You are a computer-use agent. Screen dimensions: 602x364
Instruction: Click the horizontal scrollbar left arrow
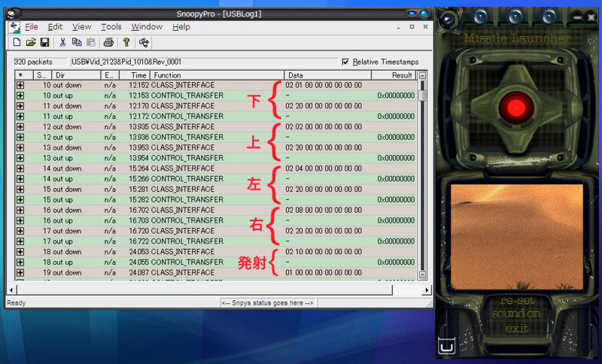click(x=11, y=290)
